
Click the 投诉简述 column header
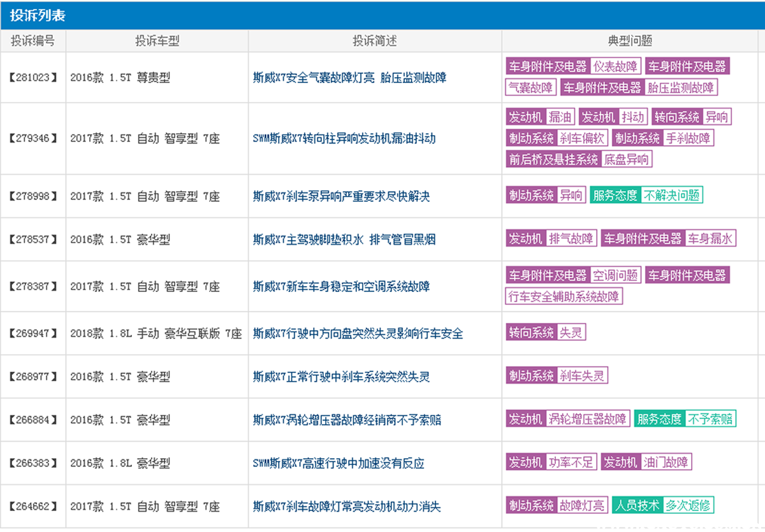[375, 41]
